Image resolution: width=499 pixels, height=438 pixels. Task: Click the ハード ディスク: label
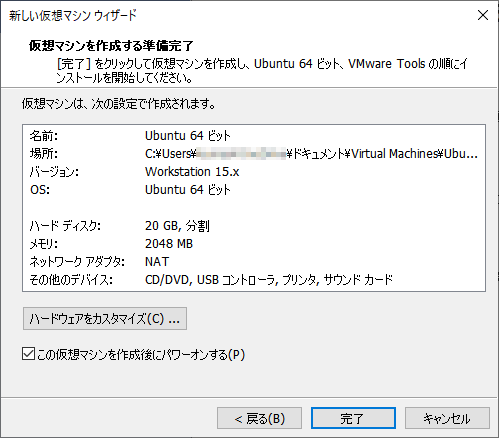click(65, 226)
